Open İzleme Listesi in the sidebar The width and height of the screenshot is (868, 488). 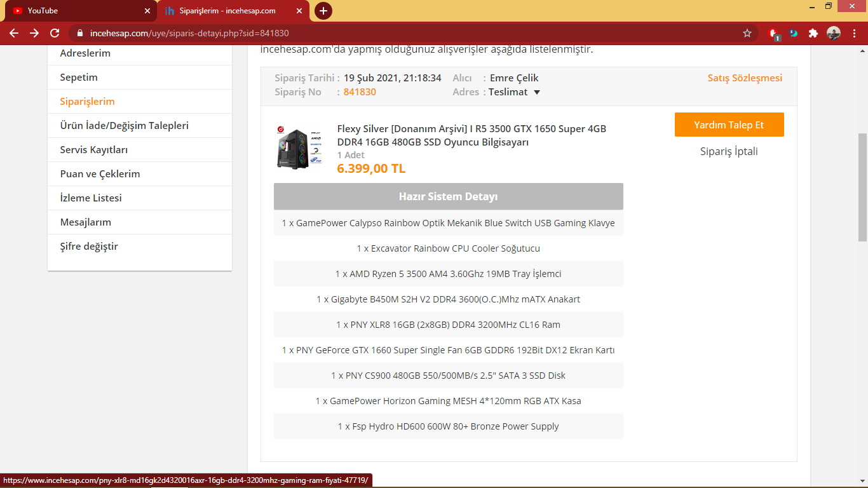point(91,198)
